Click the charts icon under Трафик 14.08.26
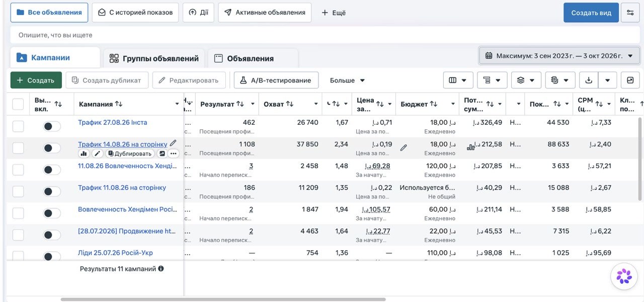The image size is (644, 302). [84, 154]
